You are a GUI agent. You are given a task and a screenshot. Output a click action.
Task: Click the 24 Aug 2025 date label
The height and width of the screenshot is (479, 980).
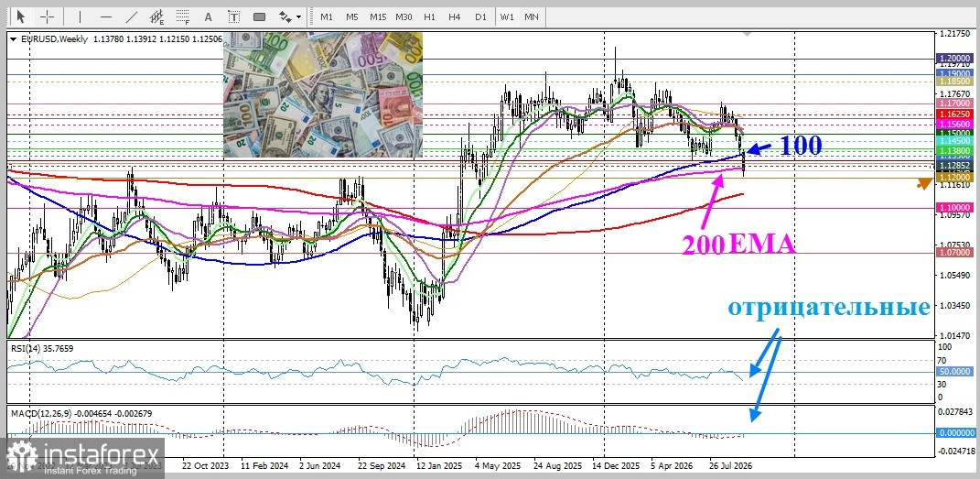(x=557, y=466)
